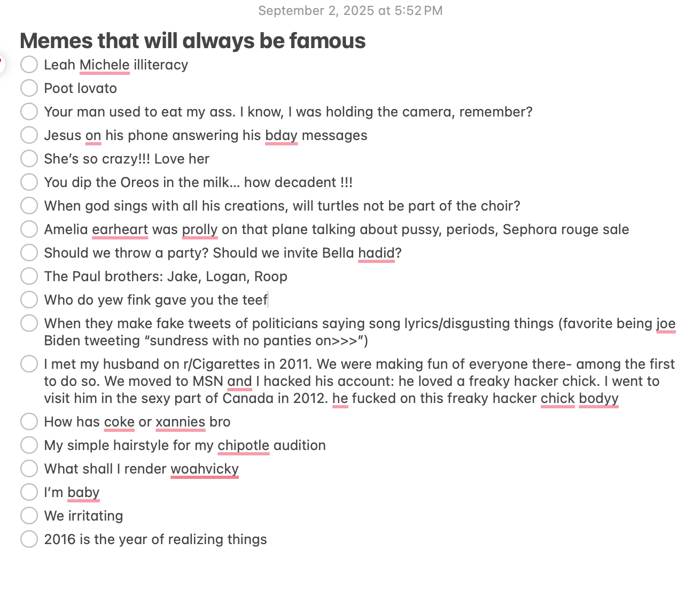Check the Oreos in the milk item

[29, 182]
